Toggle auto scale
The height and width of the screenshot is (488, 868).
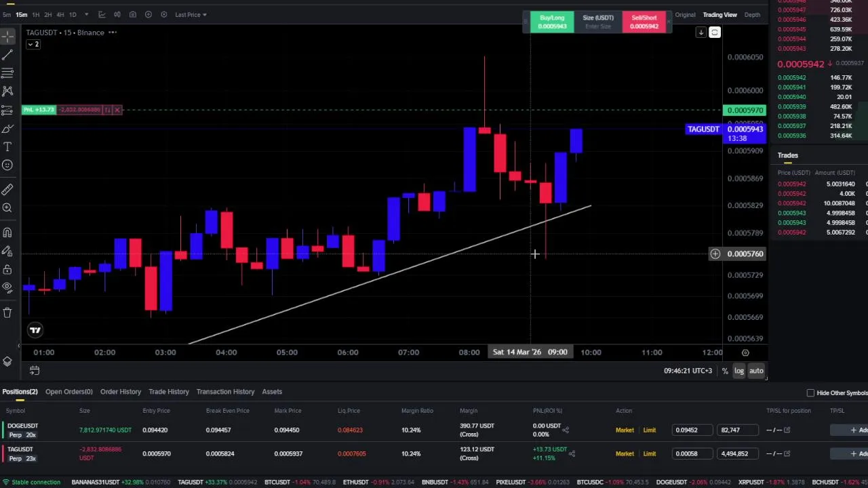point(756,371)
